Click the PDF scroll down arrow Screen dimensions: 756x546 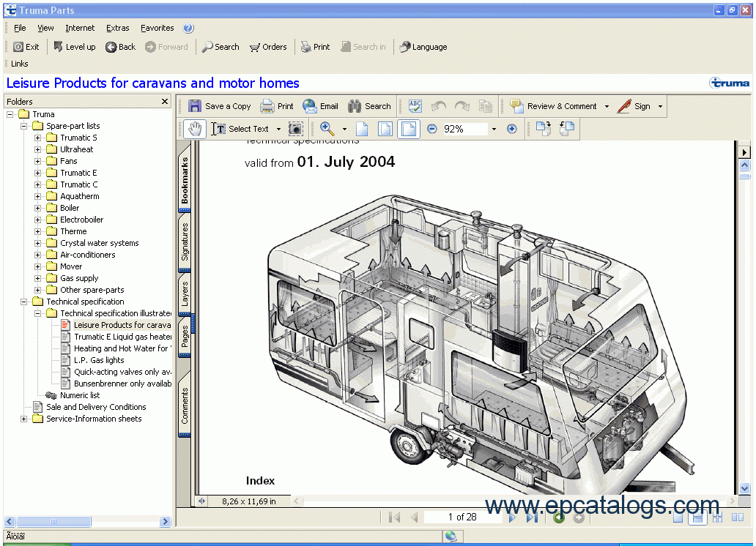[744, 489]
